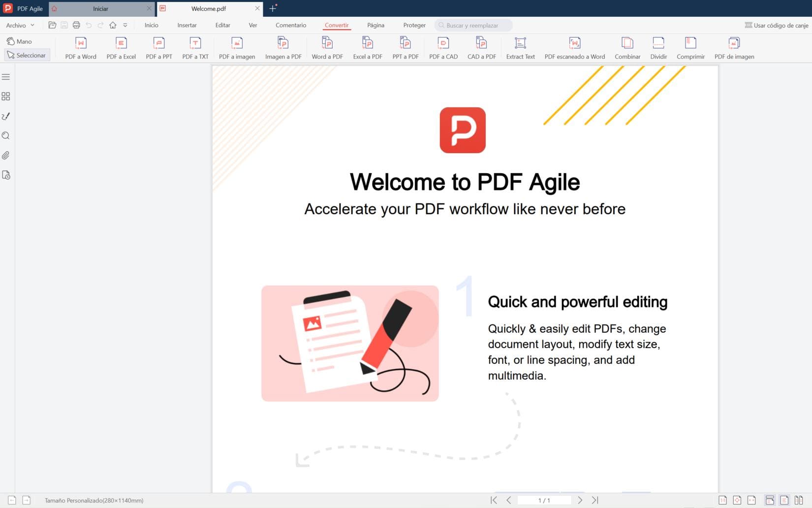The image size is (812, 508).
Task: Go to the previous page
Action: pos(508,500)
